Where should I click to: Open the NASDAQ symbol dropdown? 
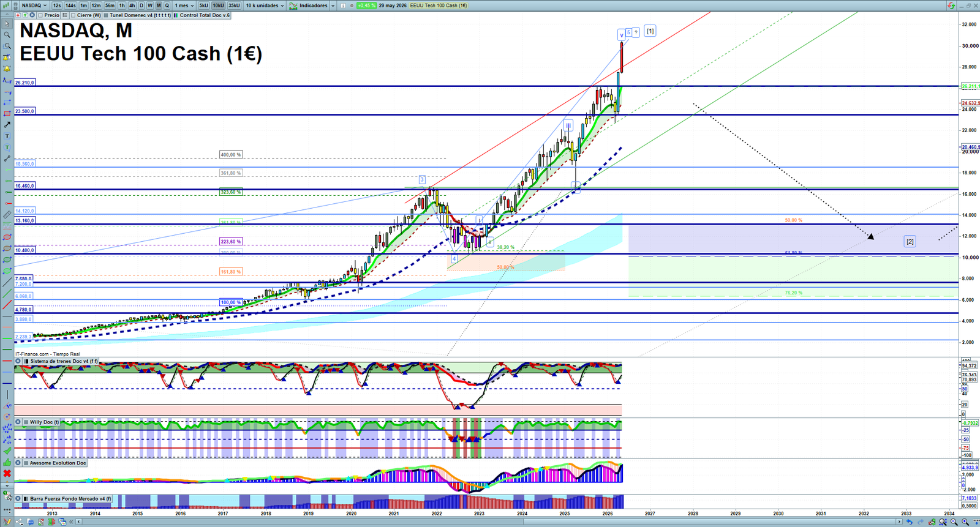(x=34, y=6)
